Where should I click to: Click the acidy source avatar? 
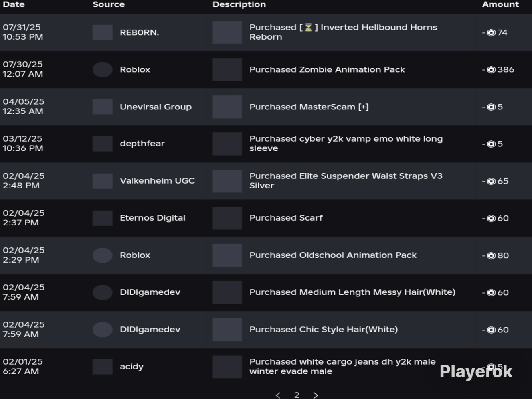pos(103,367)
